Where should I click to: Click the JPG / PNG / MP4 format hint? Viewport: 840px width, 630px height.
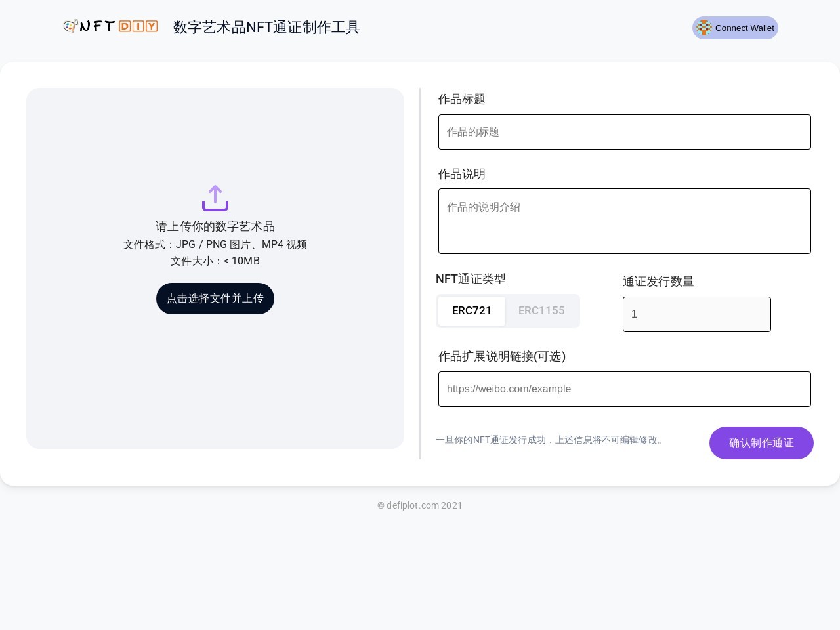tap(215, 244)
